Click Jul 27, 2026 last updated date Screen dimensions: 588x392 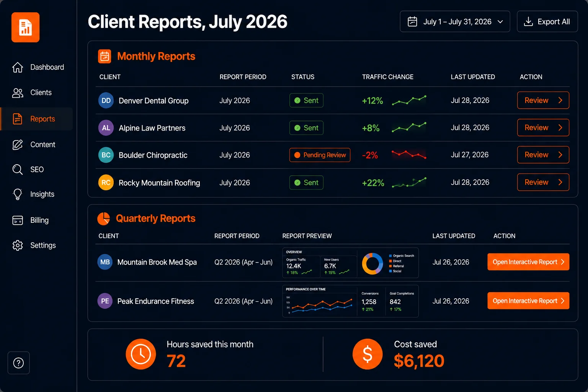pos(470,155)
